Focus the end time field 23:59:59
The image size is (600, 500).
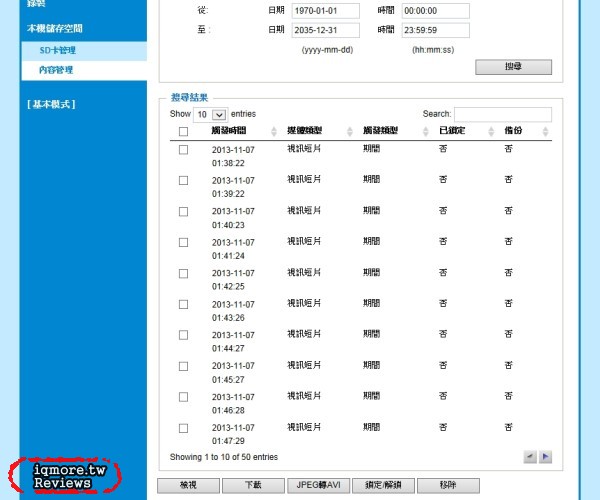(435, 30)
